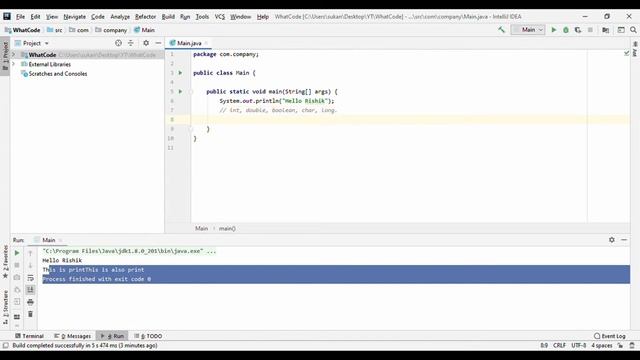
Task: Open the Navigate menu
Action: [75, 17]
